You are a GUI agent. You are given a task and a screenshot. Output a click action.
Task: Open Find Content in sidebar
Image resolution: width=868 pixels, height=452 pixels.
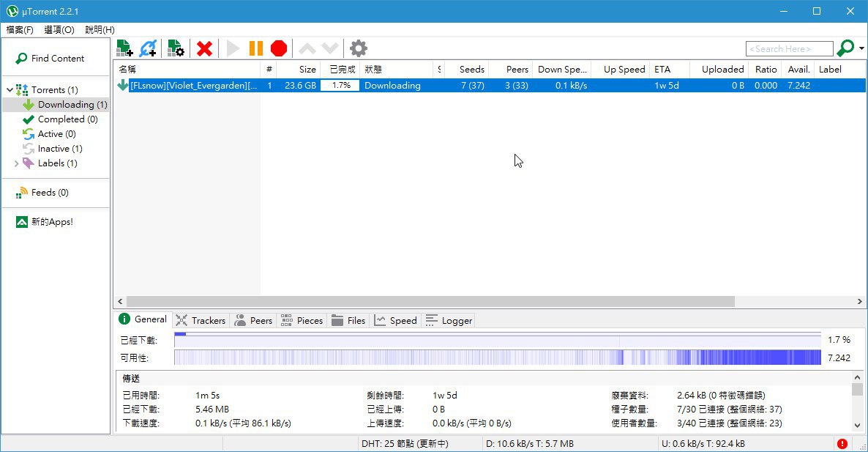[x=50, y=58]
